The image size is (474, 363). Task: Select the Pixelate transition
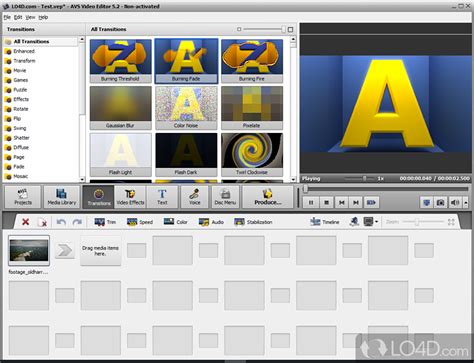[x=252, y=108]
